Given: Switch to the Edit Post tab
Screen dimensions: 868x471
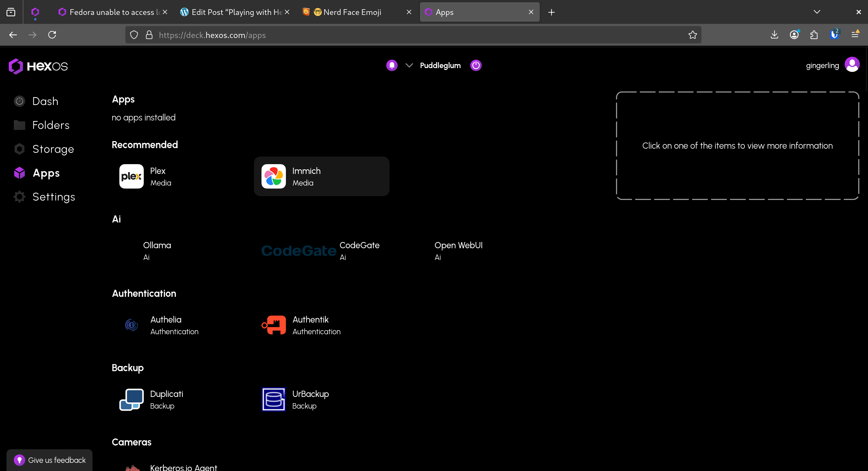Looking at the screenshot, I should pos(235,12).
